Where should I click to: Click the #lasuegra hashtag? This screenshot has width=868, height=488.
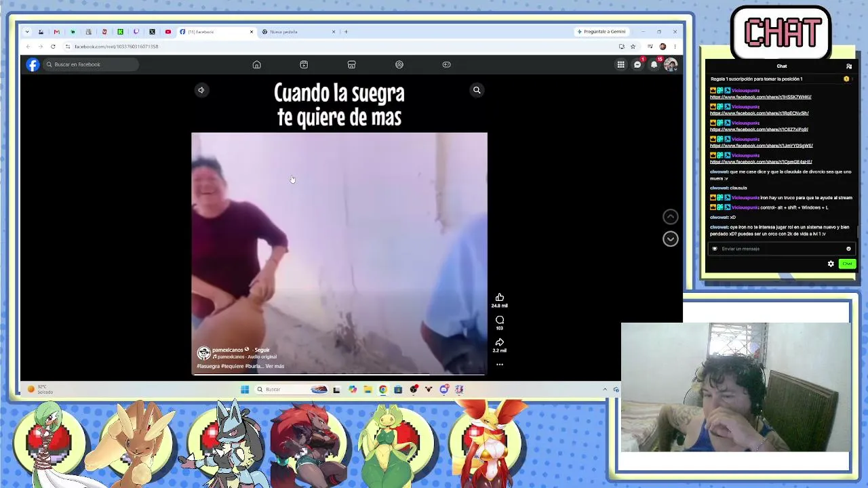click(x=208, y=366)
